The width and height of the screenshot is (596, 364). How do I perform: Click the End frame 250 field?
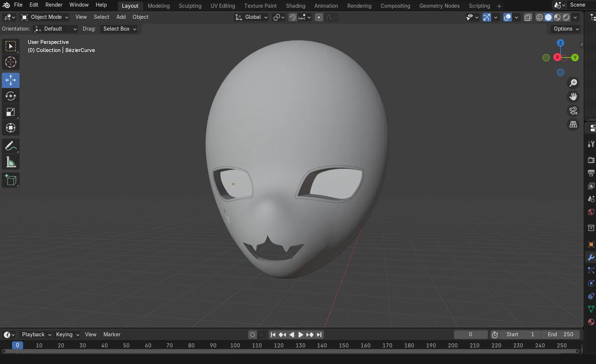click(560, 335)
